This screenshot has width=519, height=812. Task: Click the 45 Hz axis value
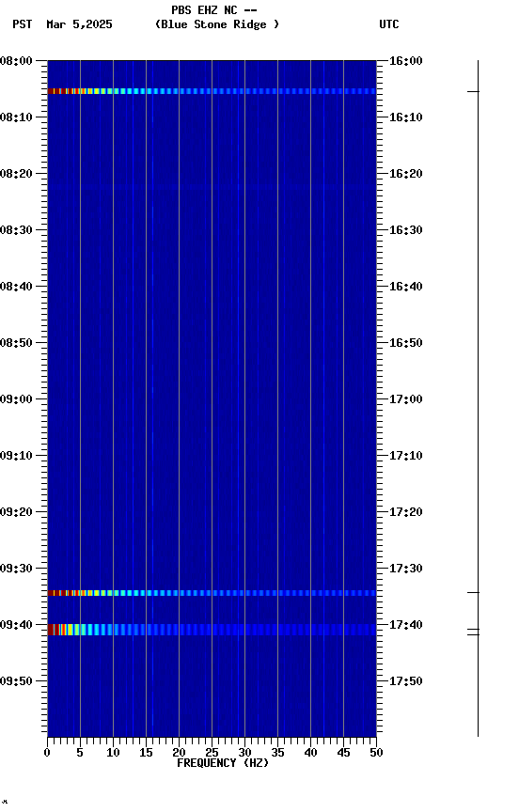click(x=343, y=753)
